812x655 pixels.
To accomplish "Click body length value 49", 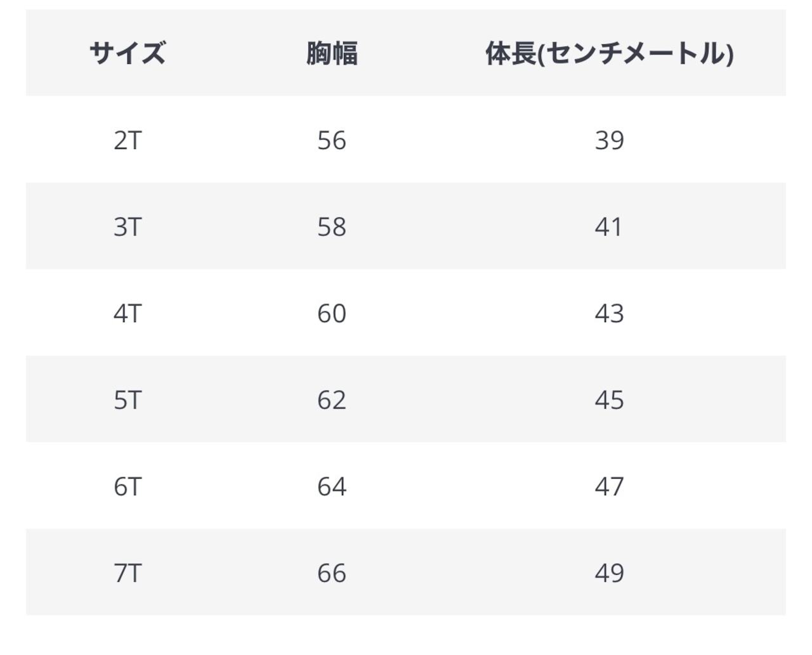I will (x=610, y=573).
